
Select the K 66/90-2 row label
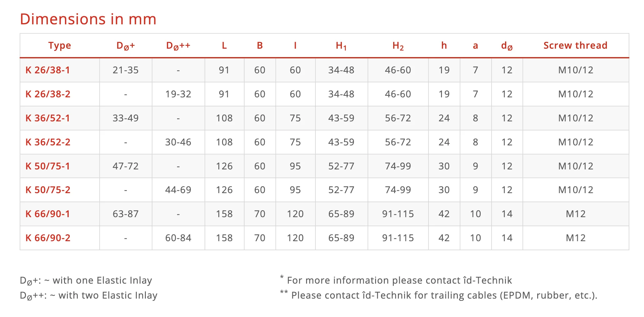pyautogui.click(x=48, y=238)
